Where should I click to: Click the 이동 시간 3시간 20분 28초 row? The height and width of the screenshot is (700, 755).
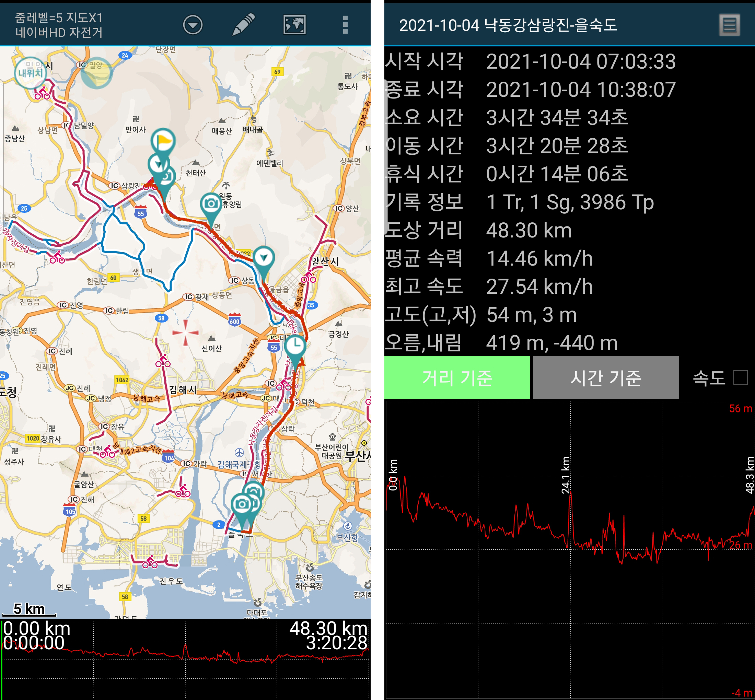(x=569, y=145)
